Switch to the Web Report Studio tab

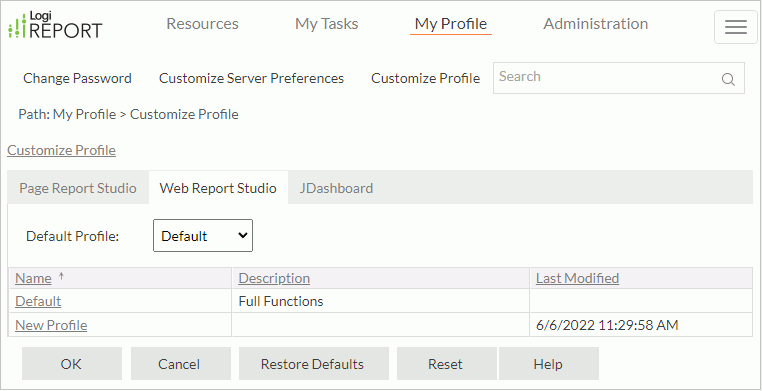218,188
